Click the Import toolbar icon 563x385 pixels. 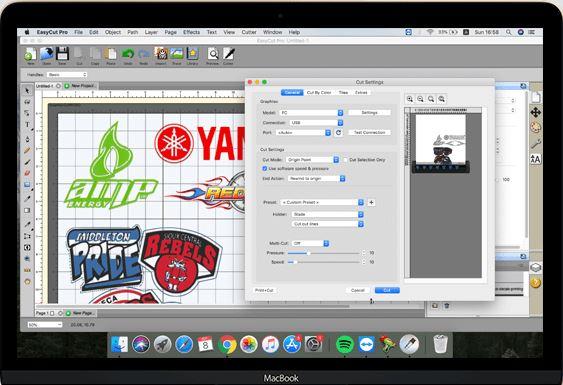pyautogui.click(x=161, y=54)
